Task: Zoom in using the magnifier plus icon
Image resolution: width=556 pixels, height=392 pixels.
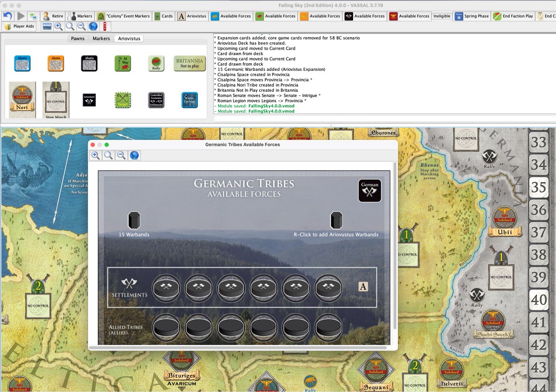Action: 57,26
